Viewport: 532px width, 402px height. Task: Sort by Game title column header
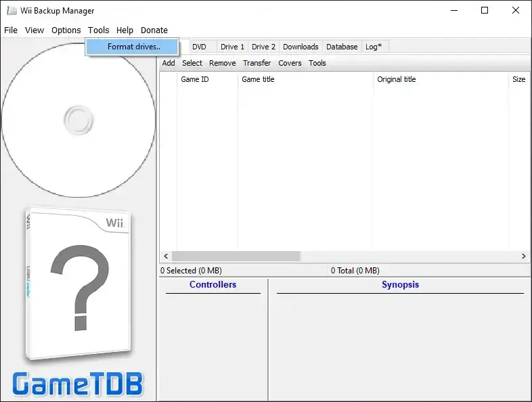point(306,79)
